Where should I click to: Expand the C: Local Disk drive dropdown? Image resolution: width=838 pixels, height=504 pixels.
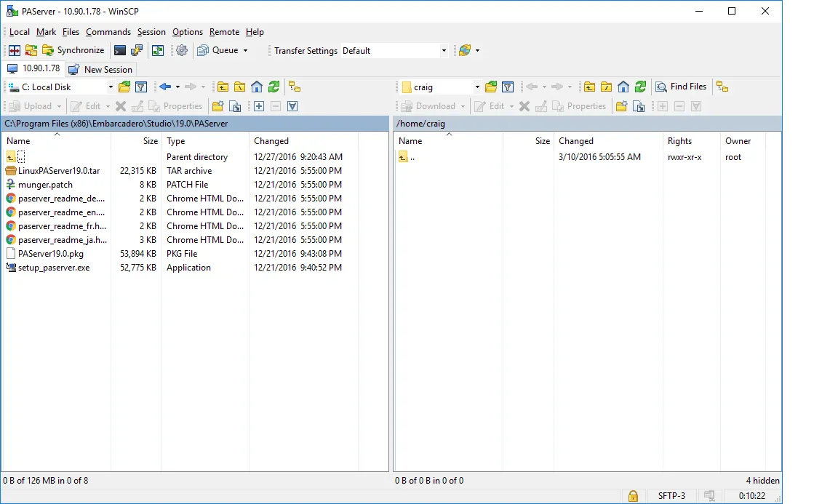pos(111,87)
